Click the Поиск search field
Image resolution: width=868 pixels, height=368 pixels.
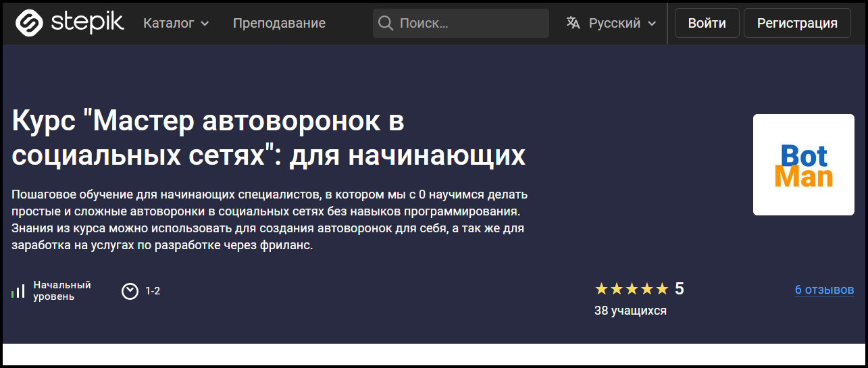click(x=461, y=23)
